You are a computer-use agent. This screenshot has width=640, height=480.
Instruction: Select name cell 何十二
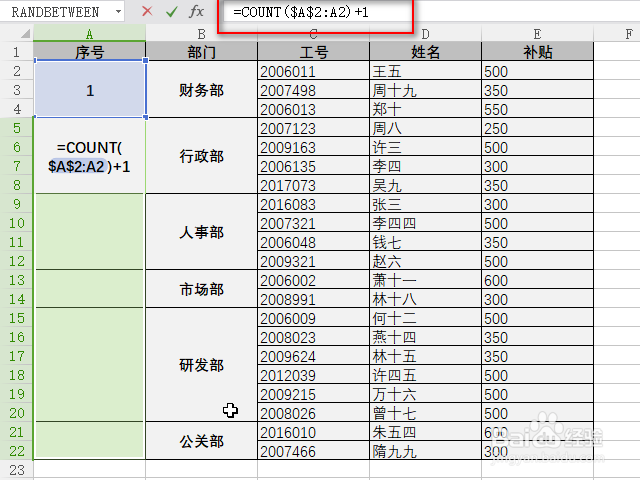[425, 318]
